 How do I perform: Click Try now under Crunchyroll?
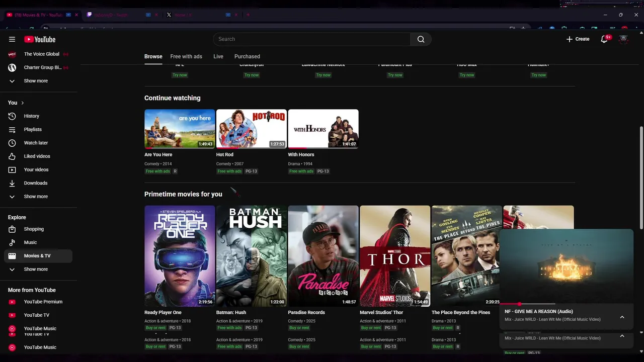pyautogui.click(x=252, y=75)
